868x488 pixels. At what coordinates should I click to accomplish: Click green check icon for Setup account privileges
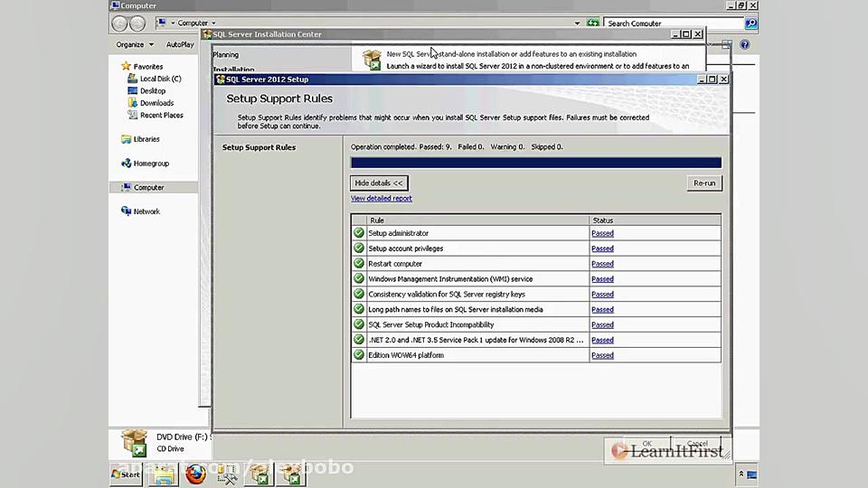coord(359,249)
